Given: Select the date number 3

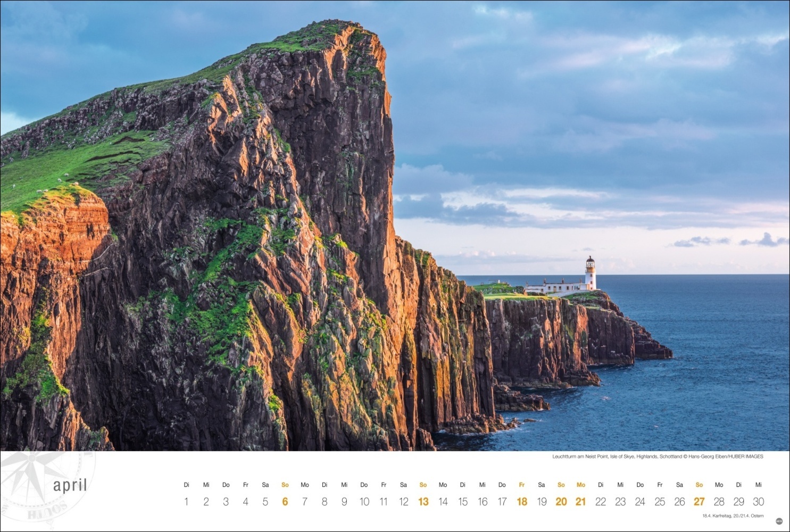Looking at the screenshot, I should [226, 502].
